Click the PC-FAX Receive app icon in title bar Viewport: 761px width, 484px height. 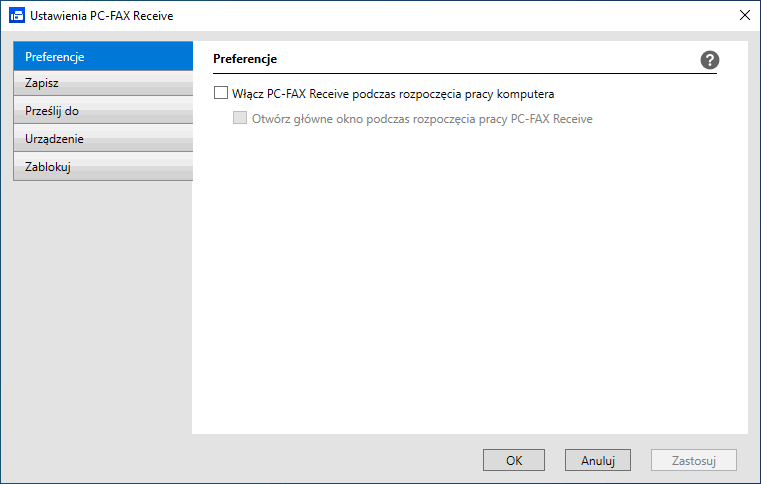(x=16, y=15)
